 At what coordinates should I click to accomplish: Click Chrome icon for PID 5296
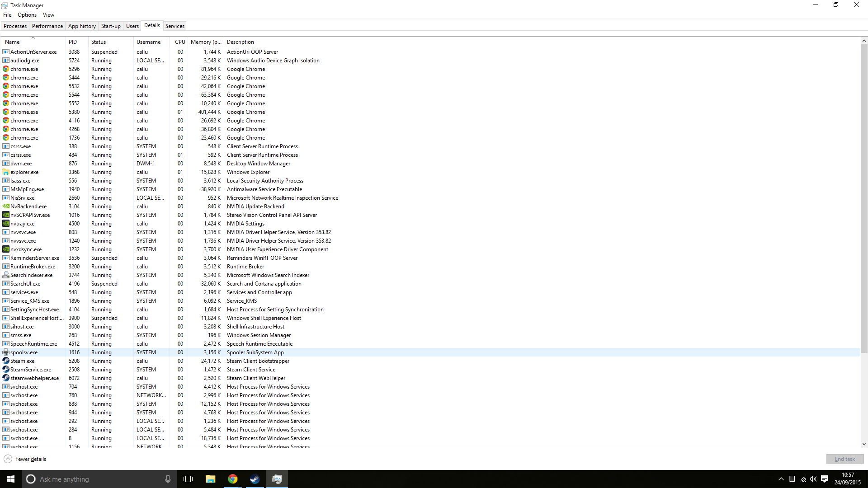tap(6, 69)
